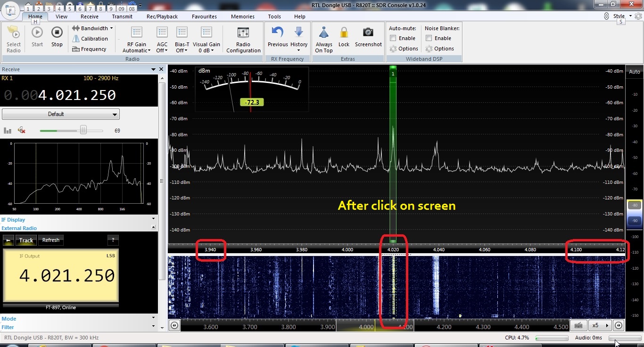
Task: Enable the Always On Top icon
Action: pos(324,33)
